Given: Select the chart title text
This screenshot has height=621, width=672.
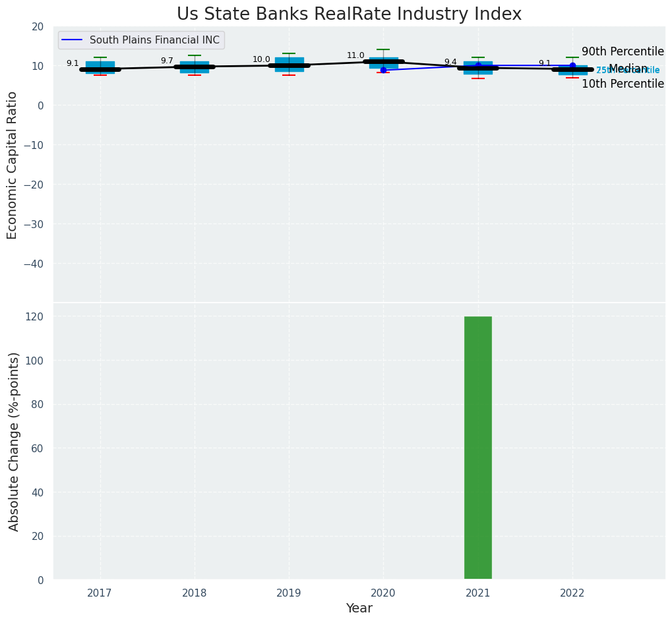Looking at the screenshot, I should (x=349, y=15).
